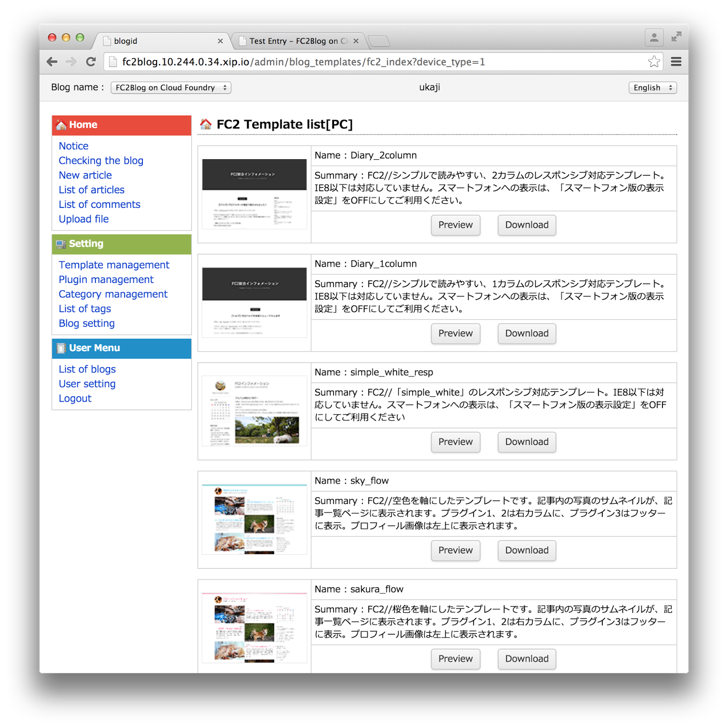Open the English language dropdown
Viewport: 728px width, 728px height.
click(652, 87)
